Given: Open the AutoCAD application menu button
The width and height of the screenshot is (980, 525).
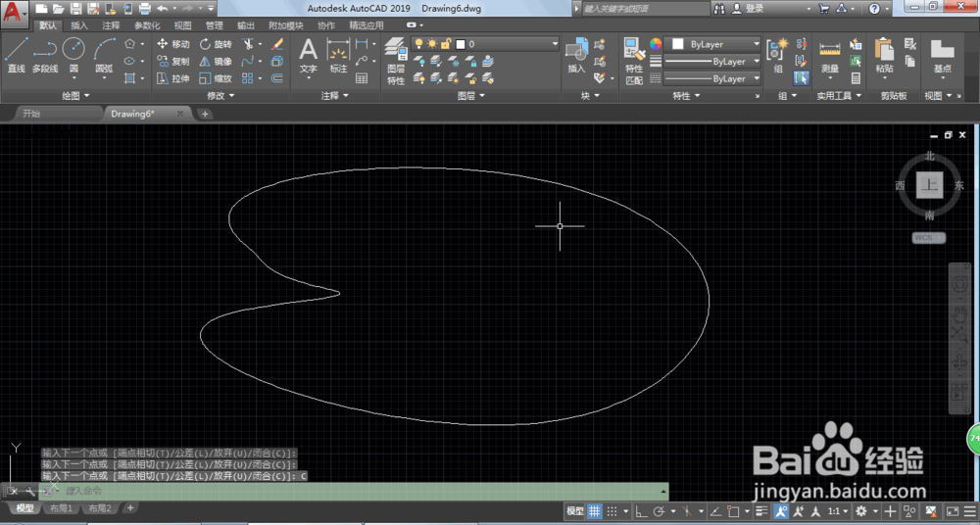Looking at the screenshot, I should coord(15,14).
